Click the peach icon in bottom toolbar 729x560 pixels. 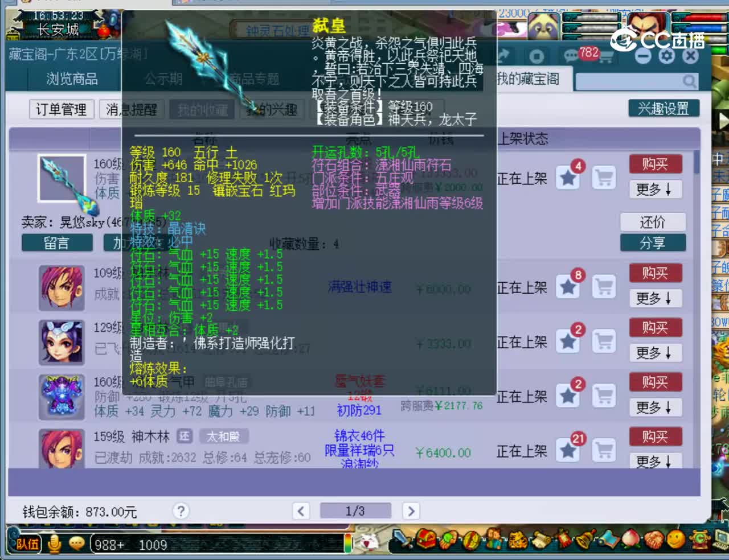(630, 538)
